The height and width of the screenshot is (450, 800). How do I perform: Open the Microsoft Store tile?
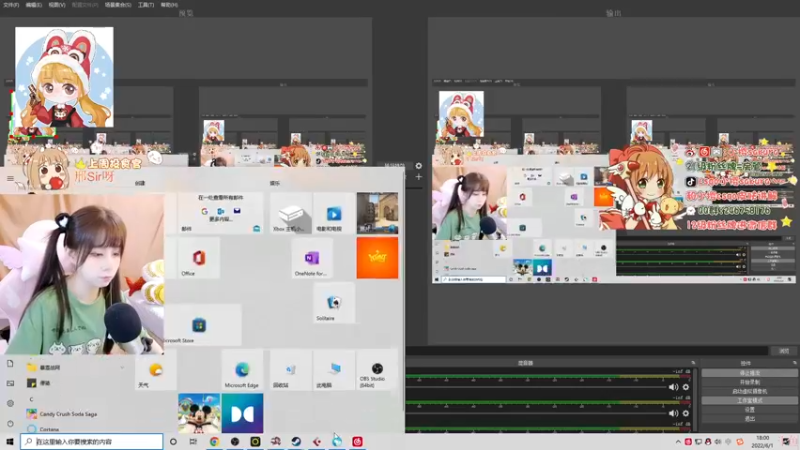pyautogui.click(x=203, y=325)
